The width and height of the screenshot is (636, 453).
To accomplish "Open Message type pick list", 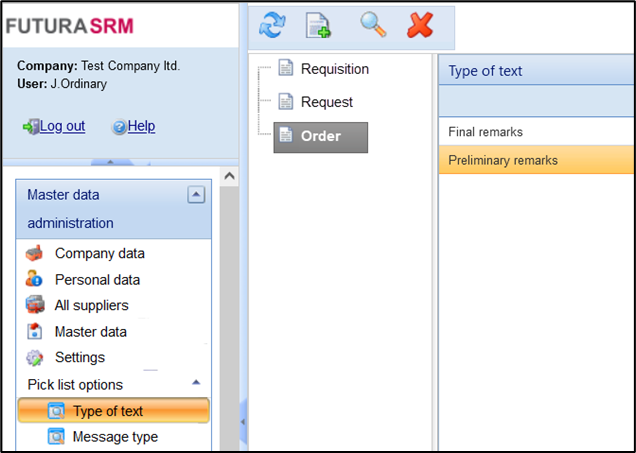I will (x=114, y=437).
